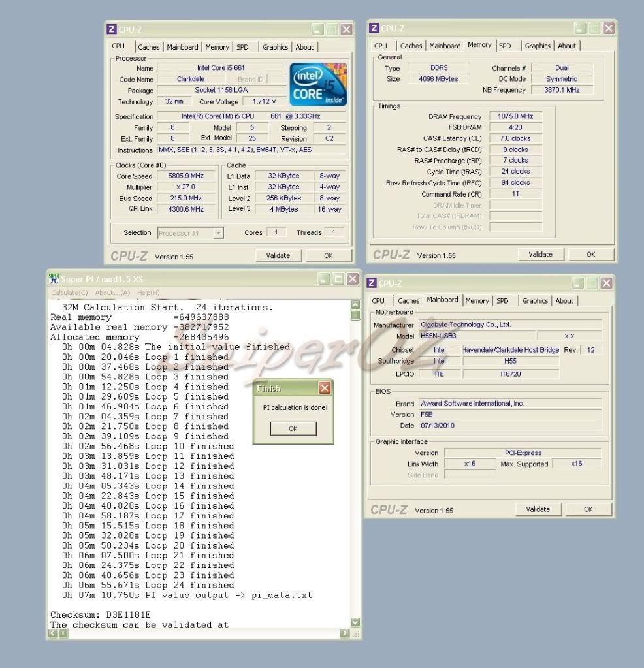Switch to SPD tab in Memory window
This screenshot has width=644, height=668.
[x=505, y=46]
